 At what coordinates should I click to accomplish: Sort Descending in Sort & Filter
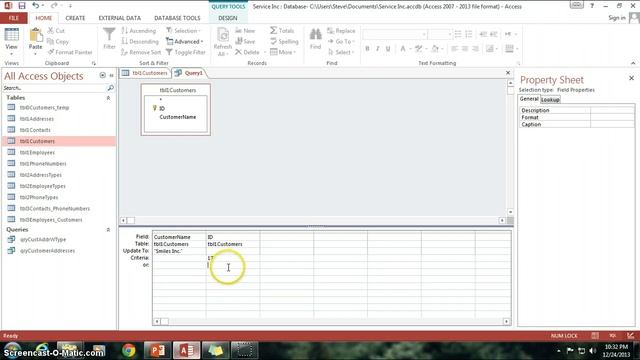click(x=140, y=41)
